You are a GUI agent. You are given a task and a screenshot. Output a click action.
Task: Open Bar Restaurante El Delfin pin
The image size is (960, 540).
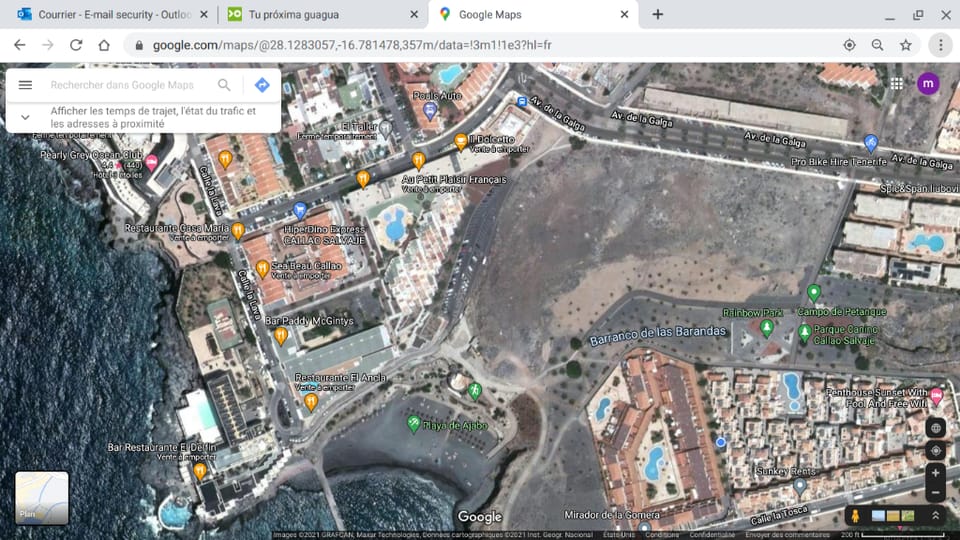coord(200,471)
